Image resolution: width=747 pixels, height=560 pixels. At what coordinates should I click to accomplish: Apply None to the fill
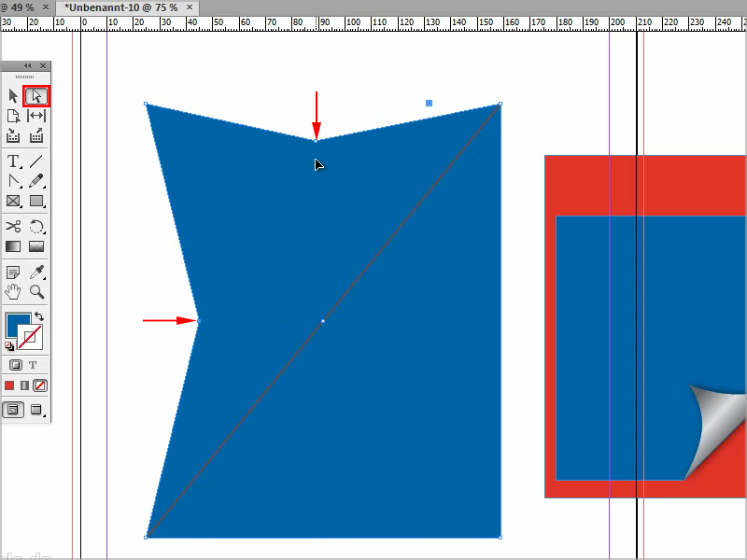40,385
